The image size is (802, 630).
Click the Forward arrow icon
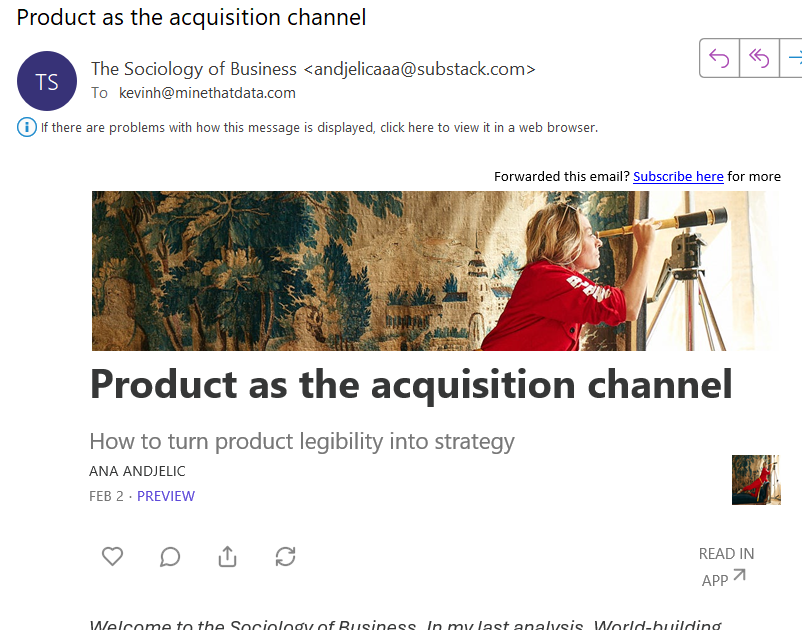792,58
